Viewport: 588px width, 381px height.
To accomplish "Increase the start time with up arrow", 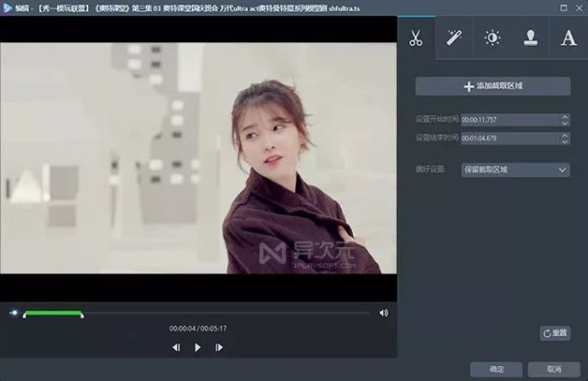I will 565,117.
